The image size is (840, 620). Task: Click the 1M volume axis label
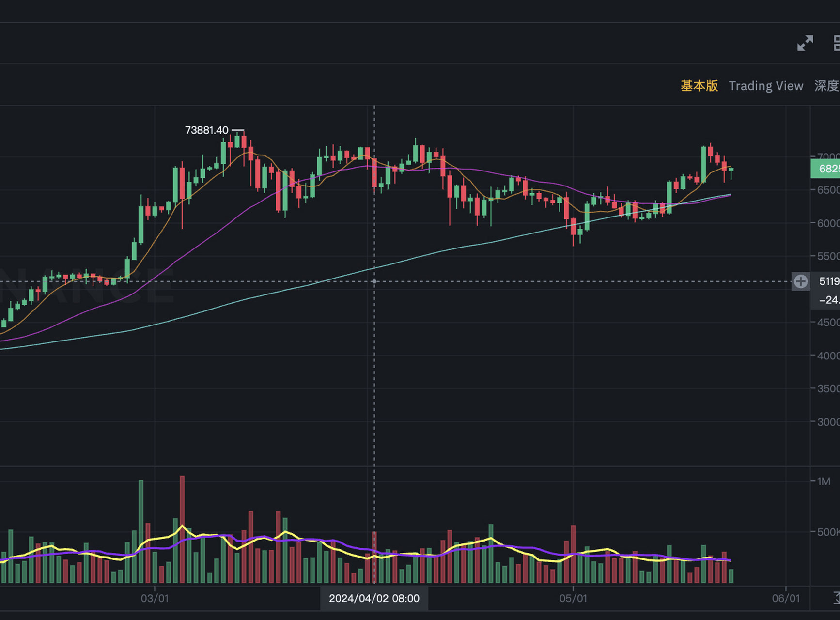(x=824, y=481)
